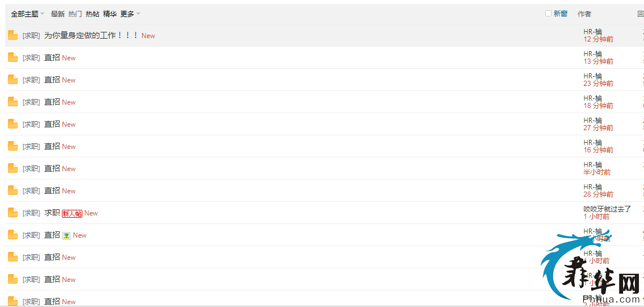Click the 12 分钟前 timestamp link
The image size is (644, 307).
click(599, 39)
